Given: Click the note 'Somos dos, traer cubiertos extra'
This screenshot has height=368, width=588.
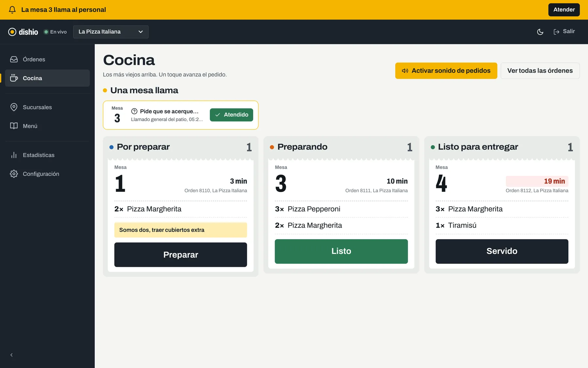Looking at the screenshot, I should pyautogui.click(x=181, y=230).
